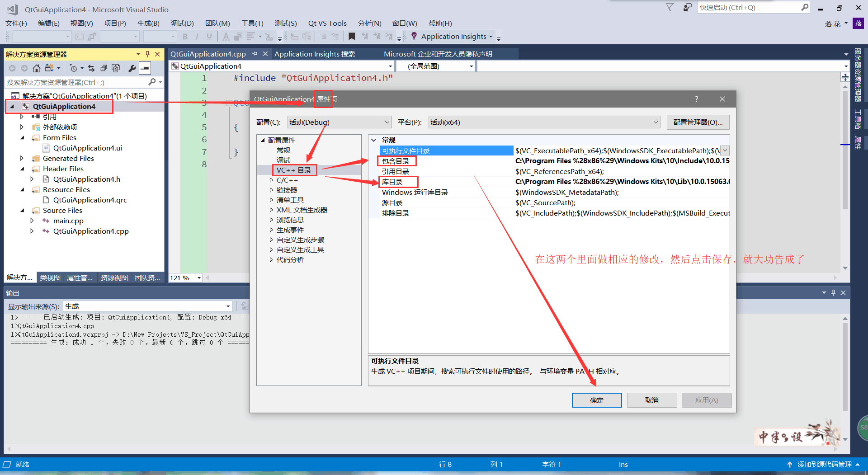Click the Application Insights lightbulb icon
Viewport: 868px width, 475px height.
click(414, 36)
